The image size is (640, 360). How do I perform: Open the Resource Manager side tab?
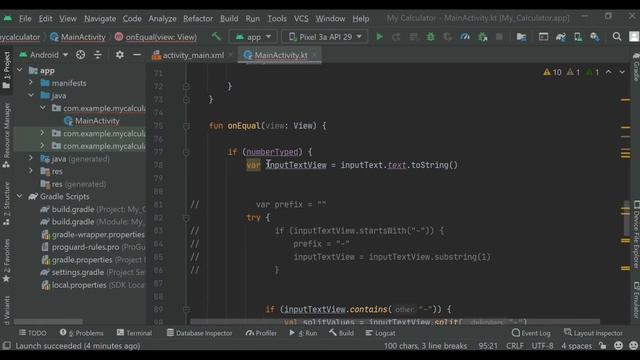click(6, 135)
